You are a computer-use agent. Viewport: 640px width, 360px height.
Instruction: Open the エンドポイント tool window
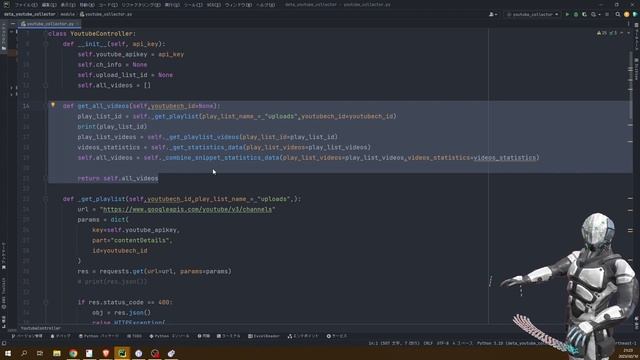pos(303,336)
